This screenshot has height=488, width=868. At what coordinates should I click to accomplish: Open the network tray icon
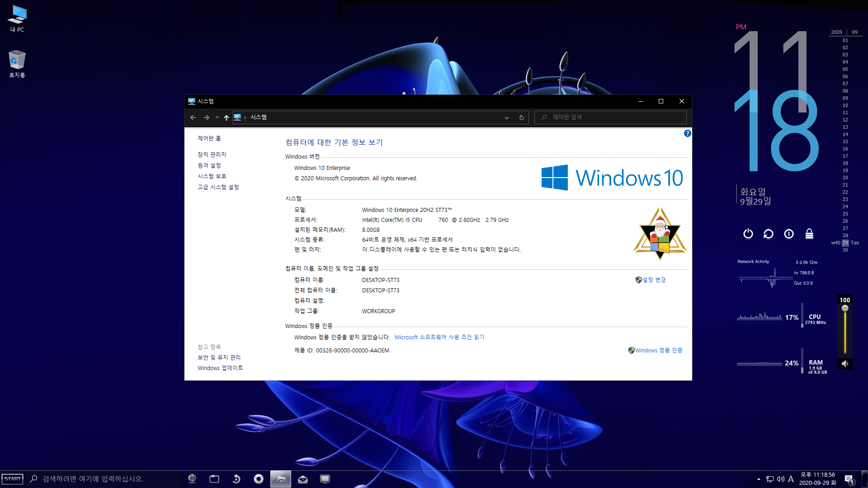click(770, 479)
